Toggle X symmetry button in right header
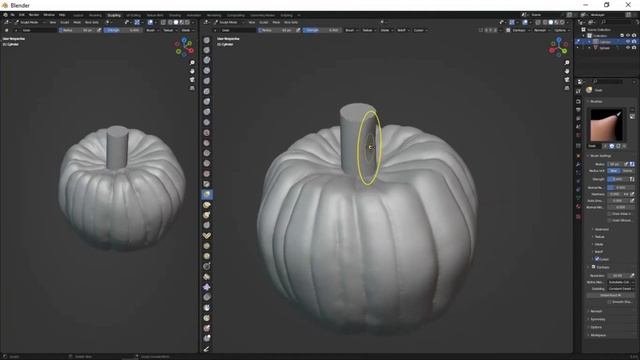 [487, 30]
